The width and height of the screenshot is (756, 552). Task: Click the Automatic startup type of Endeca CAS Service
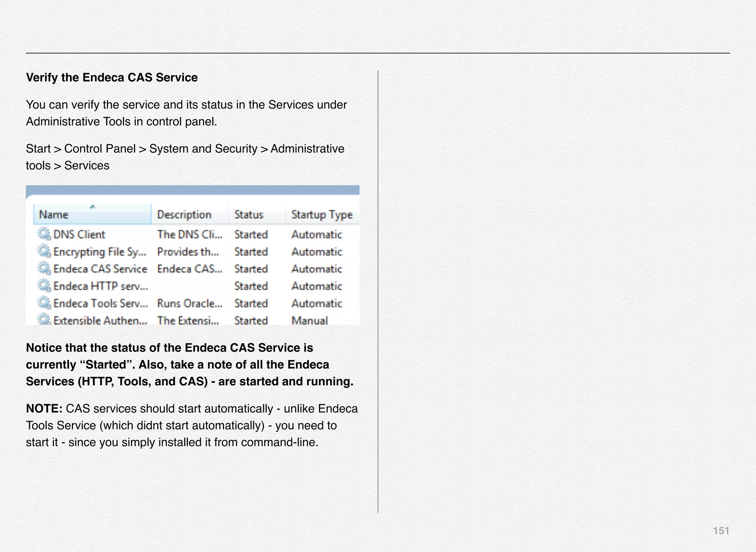click(x=317, y=269)
